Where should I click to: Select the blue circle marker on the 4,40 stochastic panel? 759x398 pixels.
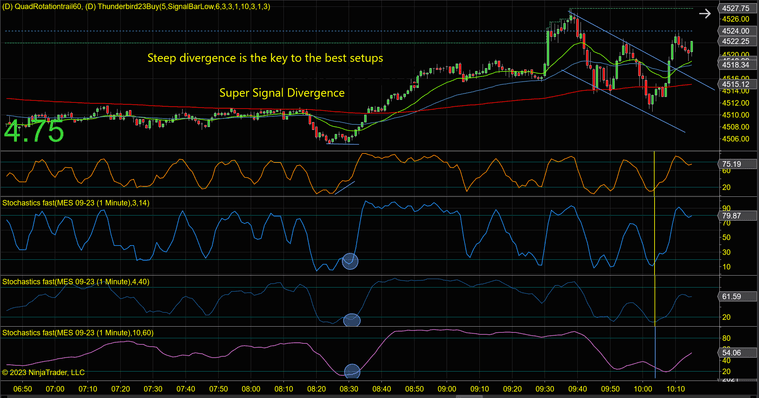click(352, 320)
